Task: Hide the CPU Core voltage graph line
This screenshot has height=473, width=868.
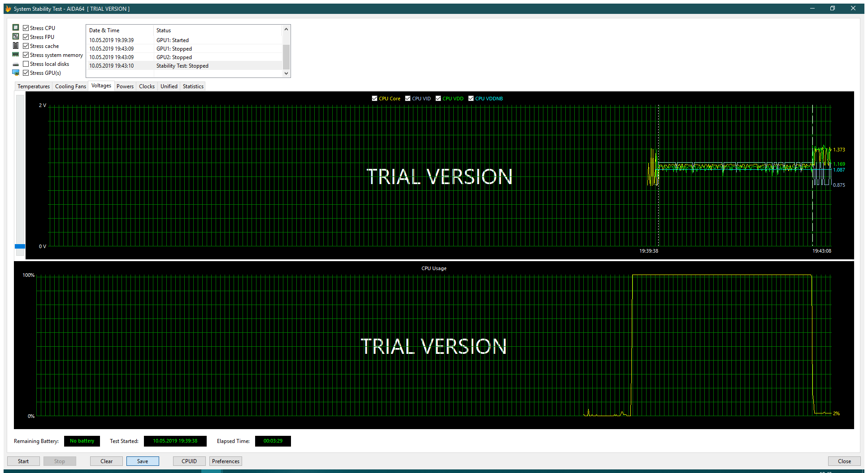Action: [x=375, y=99]
